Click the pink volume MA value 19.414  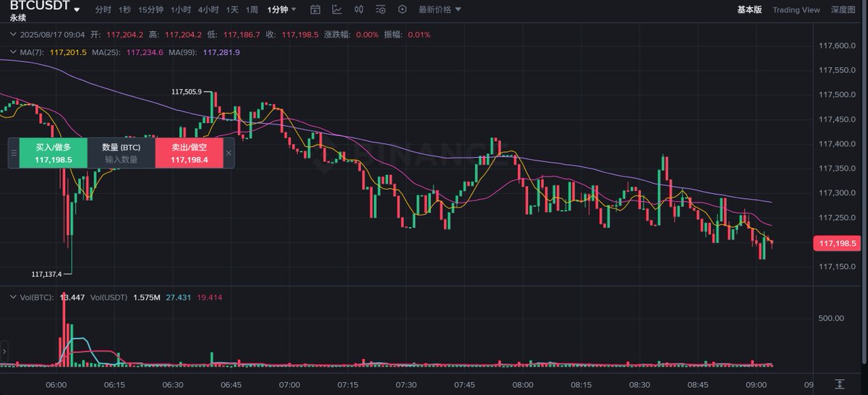(209, 297)
